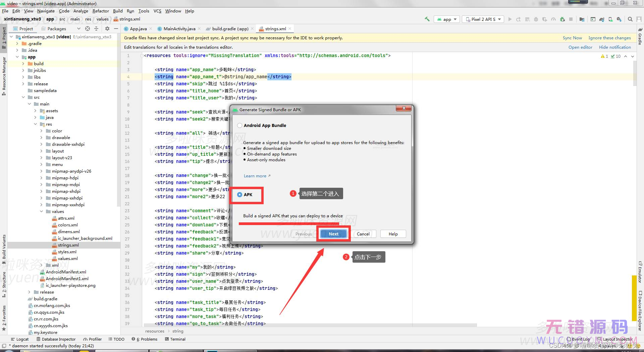Expand the drawable folder in tree
The width and height of the screenshot is (644, 352).
42,138
